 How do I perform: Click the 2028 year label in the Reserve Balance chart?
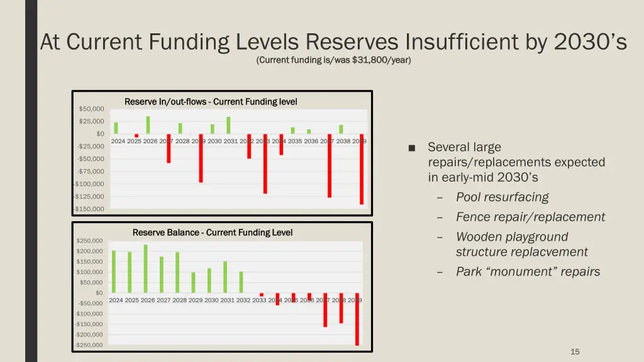pyautogui.click(x=179, y=300)
